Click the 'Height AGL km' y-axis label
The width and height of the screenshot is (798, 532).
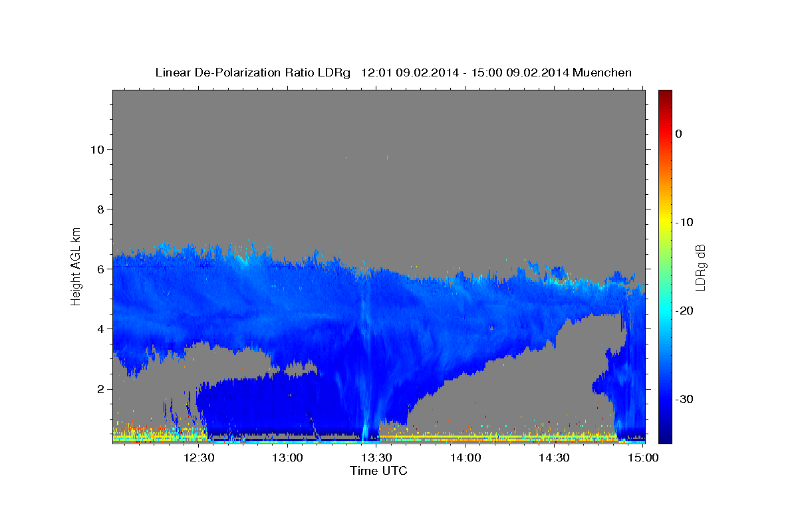pos(76,265)
